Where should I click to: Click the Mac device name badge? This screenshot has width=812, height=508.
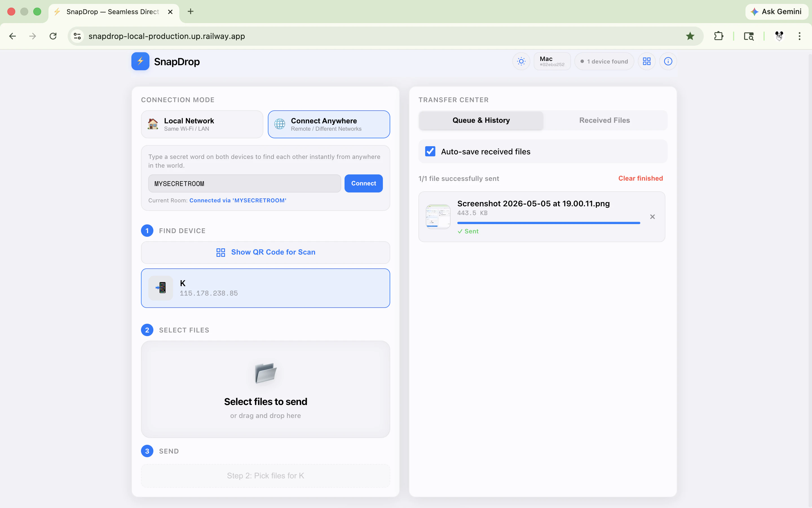pyautogui.click(x=552, y=61)
